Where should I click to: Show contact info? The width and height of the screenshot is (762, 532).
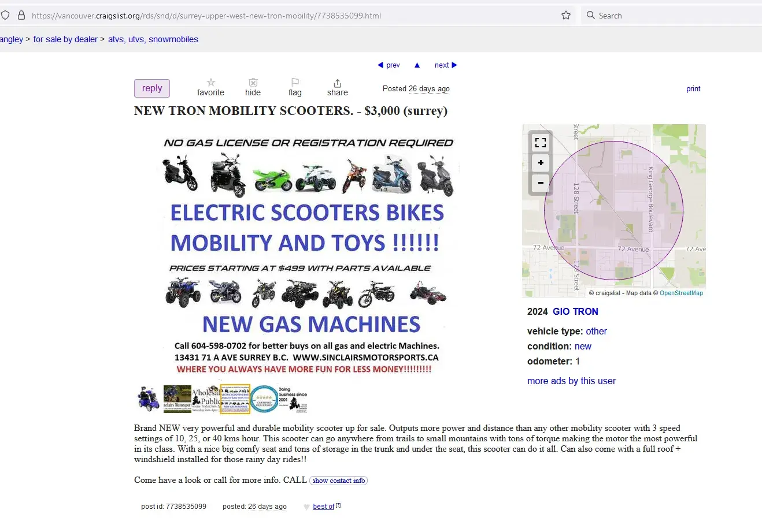tap(339, 481)
